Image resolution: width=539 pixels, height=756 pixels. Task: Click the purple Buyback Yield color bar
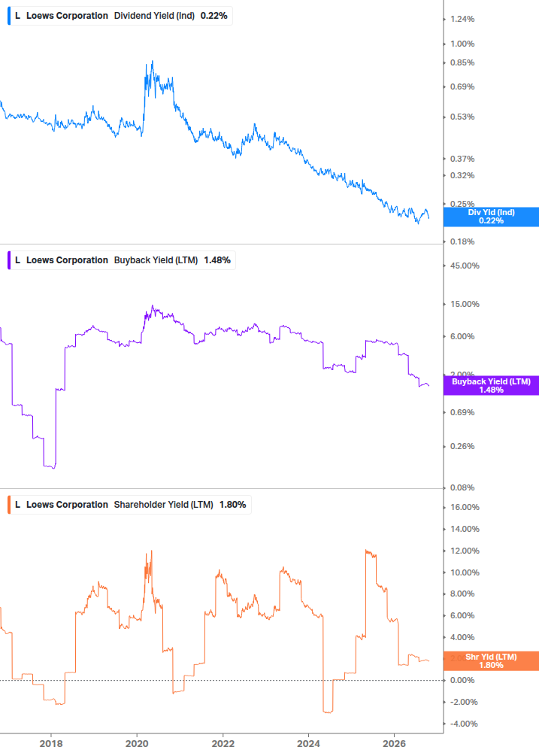(9, 260)
